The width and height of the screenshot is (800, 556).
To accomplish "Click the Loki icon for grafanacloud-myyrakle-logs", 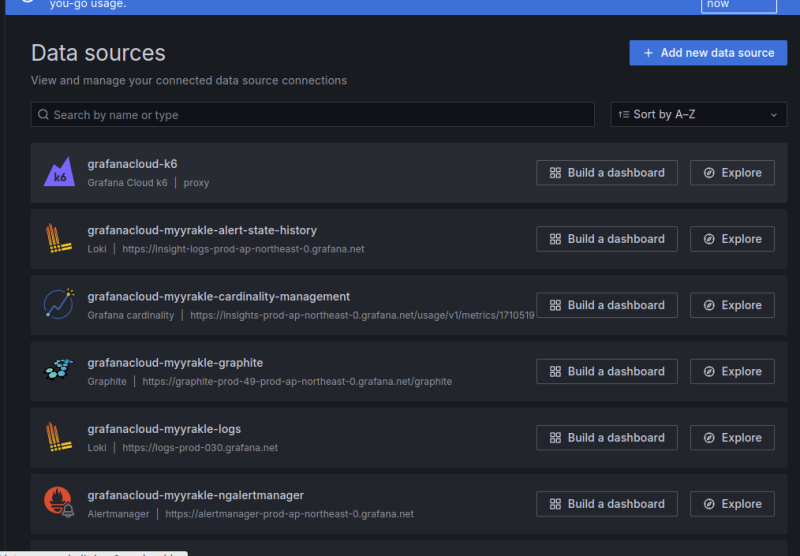I will tap(59, 437).
